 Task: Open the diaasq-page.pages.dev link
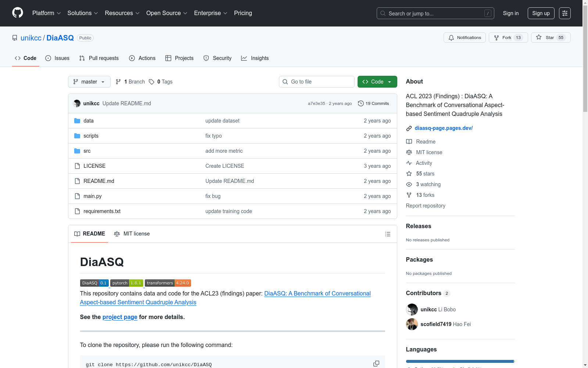point(444,128)
